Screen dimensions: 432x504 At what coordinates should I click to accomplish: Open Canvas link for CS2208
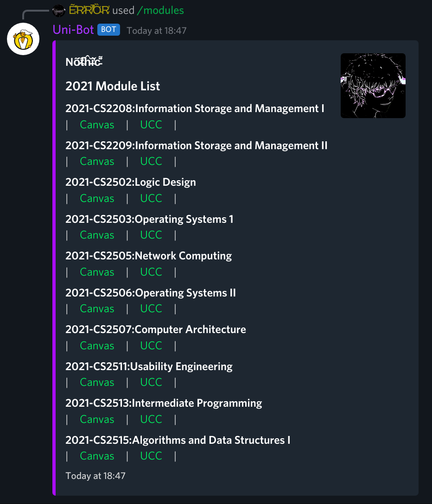97,125
